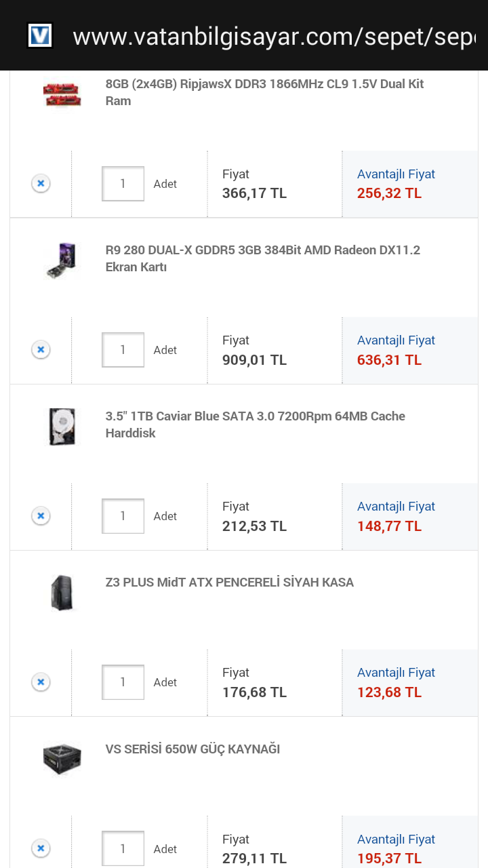Viewport: 488px width, 868px height.
Task: Open the RipjawsX RAM product thumbnail
Action: click(x=62, y=93)
